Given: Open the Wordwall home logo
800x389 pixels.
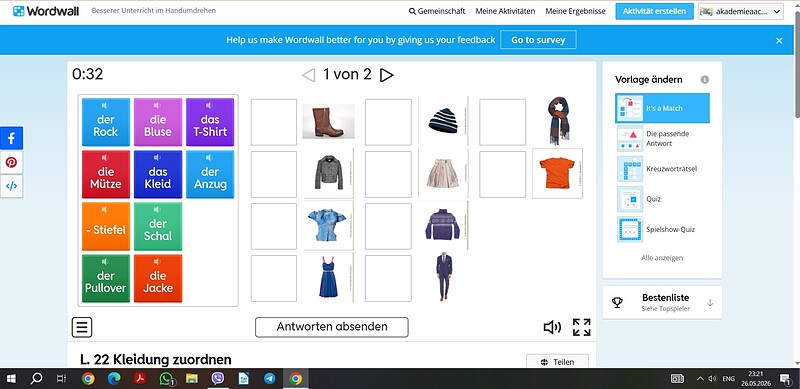Looking at the screenshot, I should (46, 11).
